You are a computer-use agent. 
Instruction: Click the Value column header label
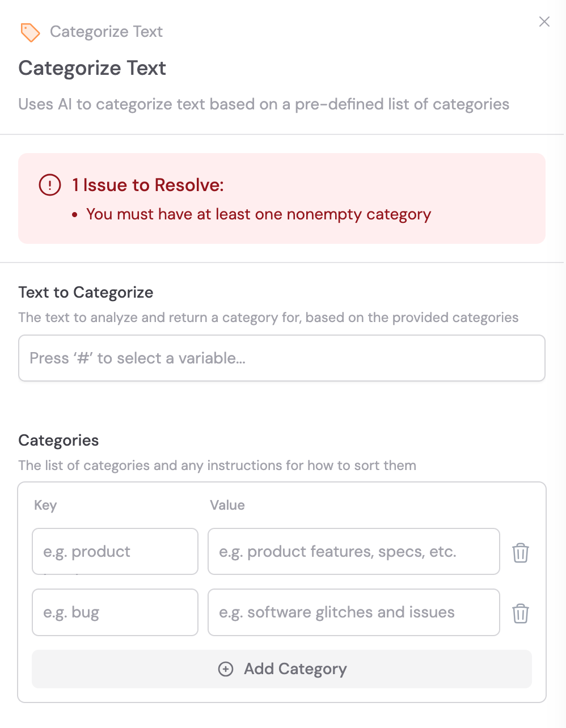(x=227, y=505)
